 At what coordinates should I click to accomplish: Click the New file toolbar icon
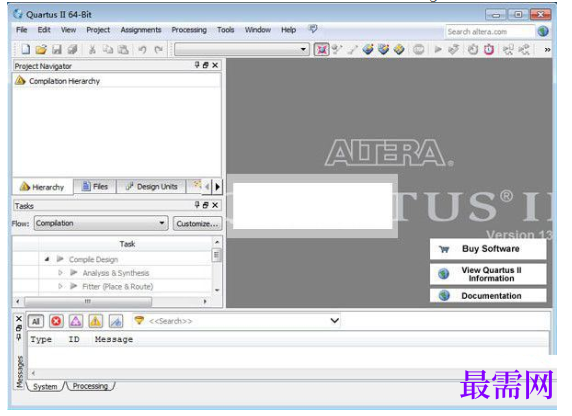tap(26, 49)
